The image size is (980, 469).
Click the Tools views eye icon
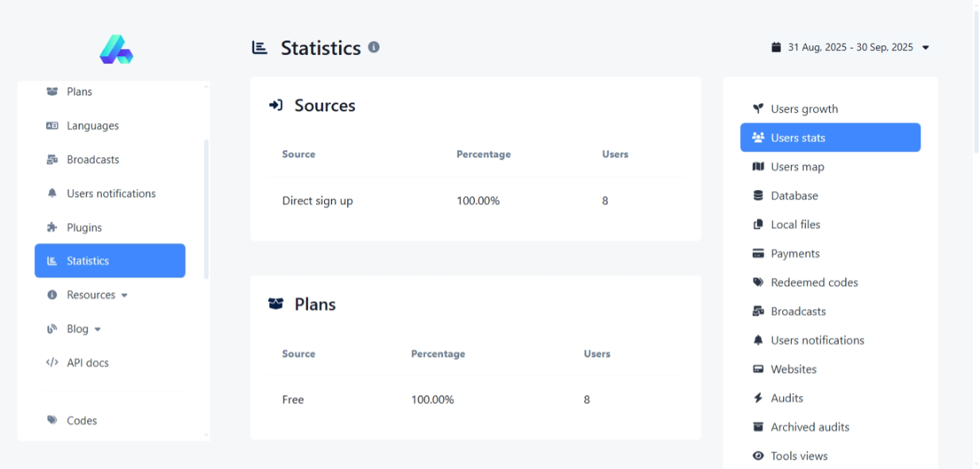[758, 456]
